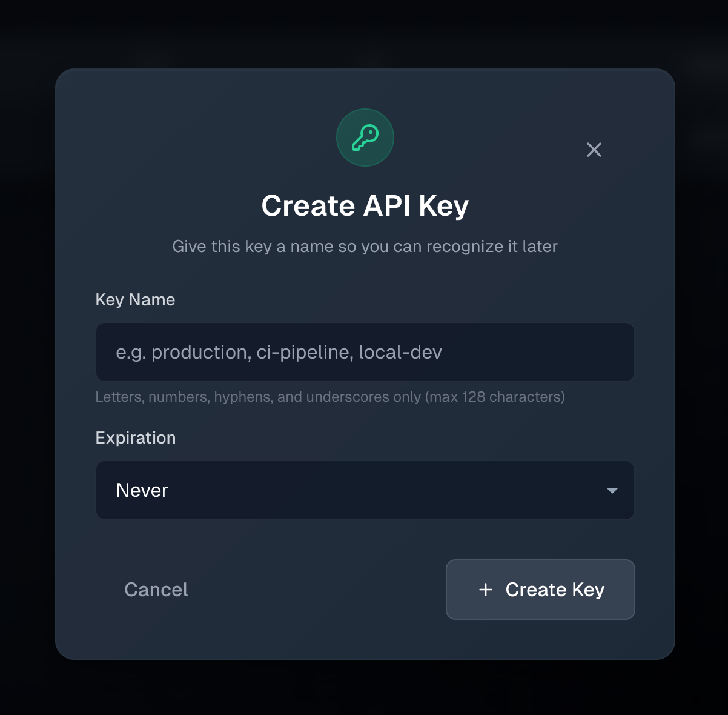The height and width of the screenshot is (715, 728).
Task: Click the green key icon above the title
Action: point(365,138)
